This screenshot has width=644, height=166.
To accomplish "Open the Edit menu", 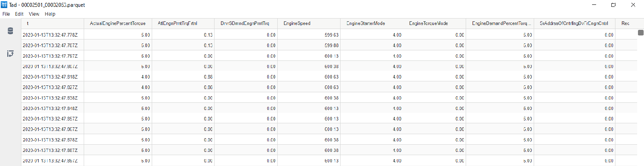I will coord(19,14).
